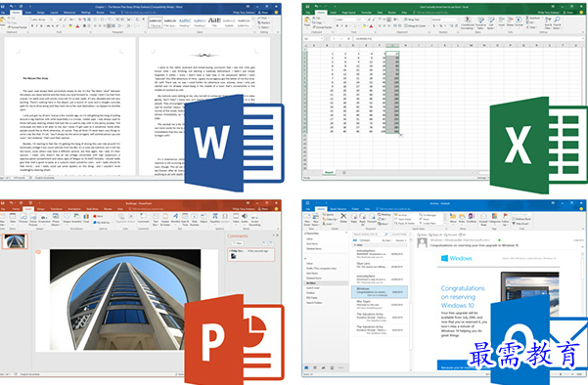
Task: Toggle Italic in the Excel ribbon
Action: coord(342,25)
